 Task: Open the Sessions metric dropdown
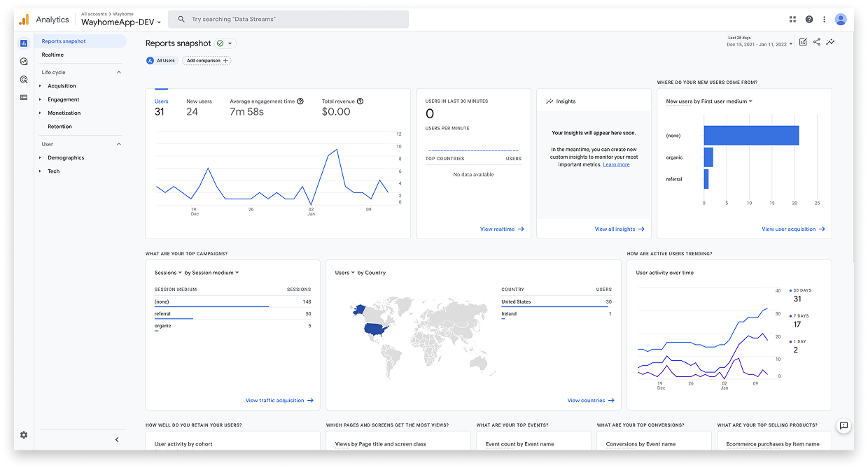[168, 273]
